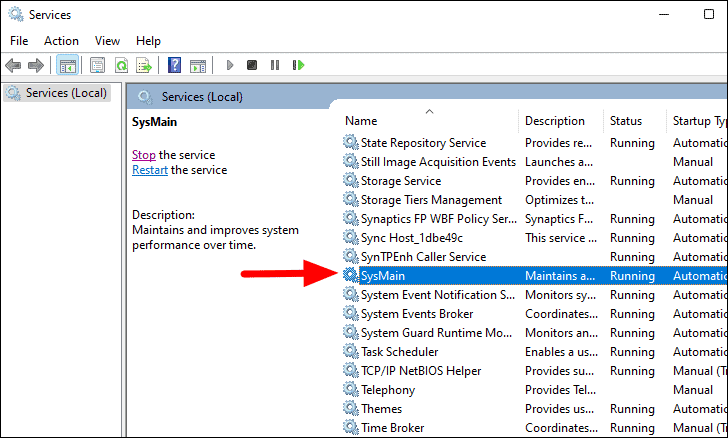The height and width of the screenshot is (438, 728).
Task: Click the Export List toolbar icon
Action: (x=144, y=65)
